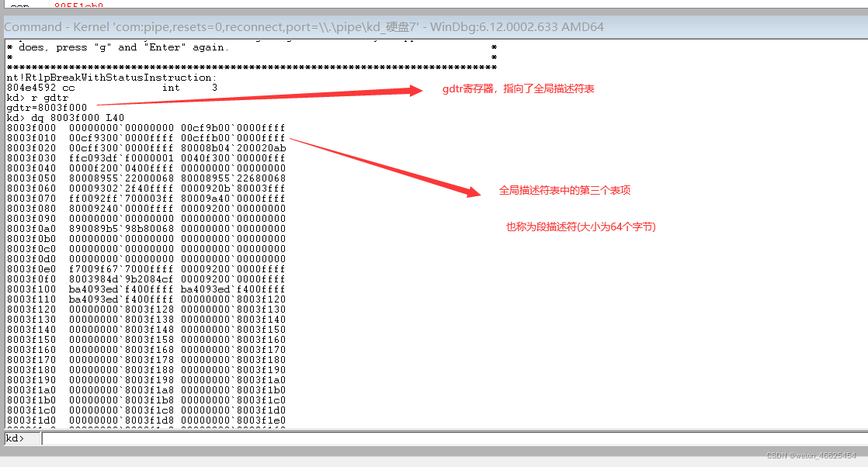Click value 80008955`22680068

coord(233,178)
